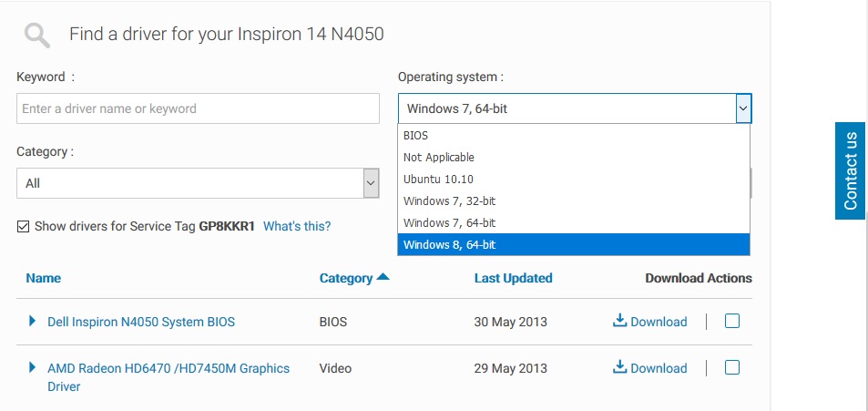Viewport: 868px width, 411px height.
Task: Focus the Keyword driver name input field
Action: point(198,108)
